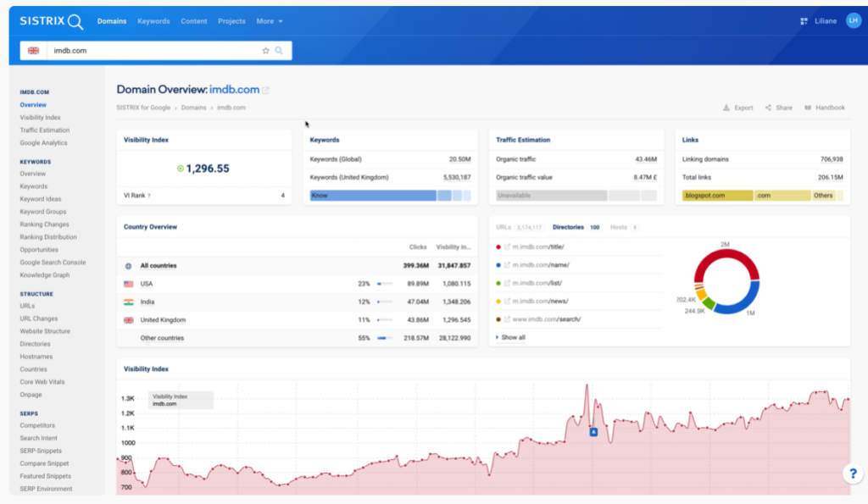Click the Others links bar segment
Screen dimensions: 868x504
[824, 196]
